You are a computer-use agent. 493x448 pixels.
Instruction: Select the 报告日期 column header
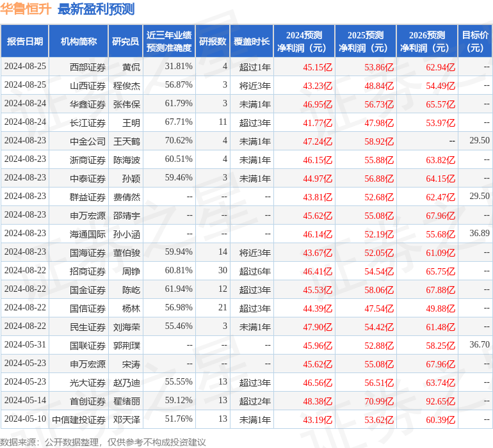coord(25,41)
